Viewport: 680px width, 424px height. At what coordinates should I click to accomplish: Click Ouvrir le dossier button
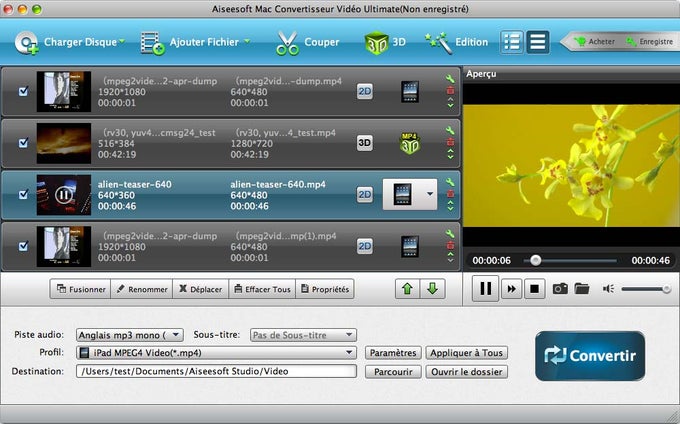tap(467, 372)
